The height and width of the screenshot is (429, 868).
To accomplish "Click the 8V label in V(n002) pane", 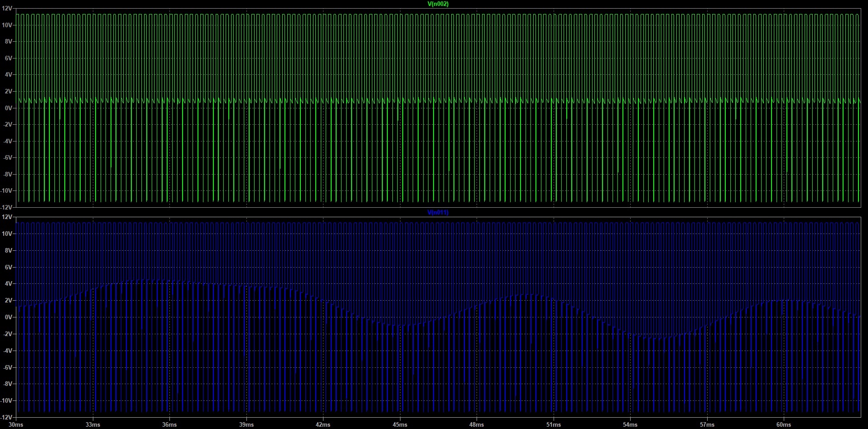I will pos(8,42).
